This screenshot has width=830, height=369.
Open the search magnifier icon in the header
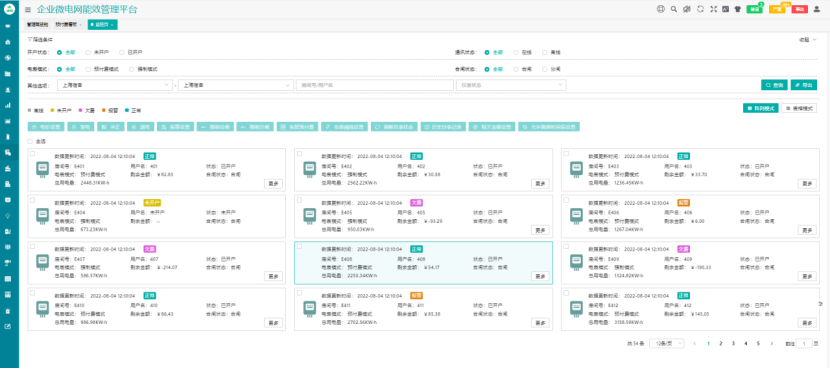[674, 9]
